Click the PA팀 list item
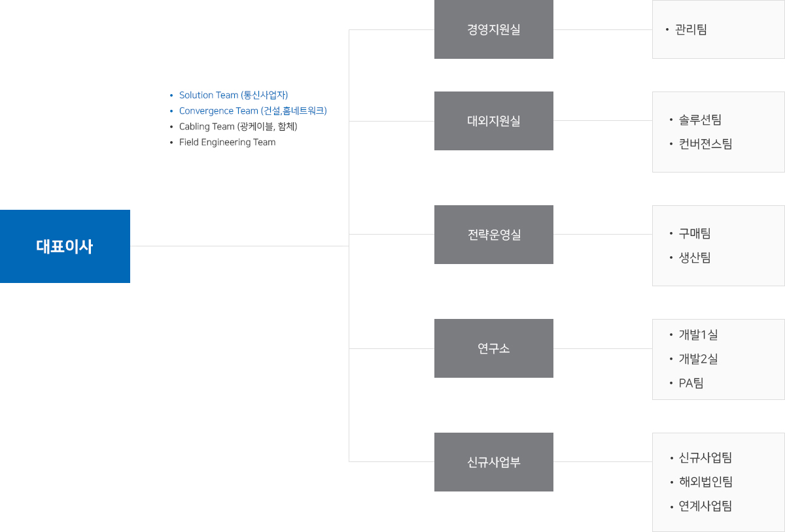Screen dimensions: 785x532 point(691,383)
